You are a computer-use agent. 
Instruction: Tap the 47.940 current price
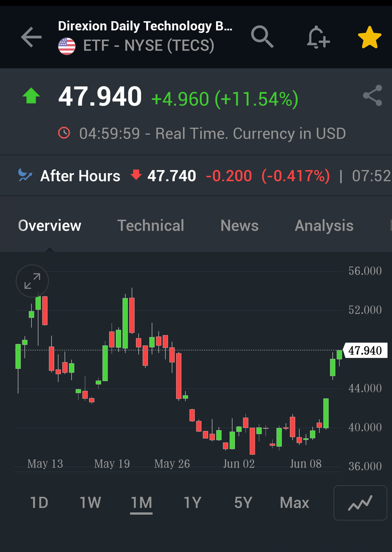point(100,97)
